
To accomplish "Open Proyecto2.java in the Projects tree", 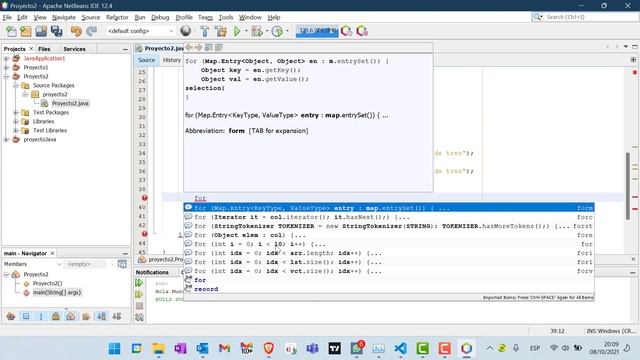I will (x=70, y=103).
